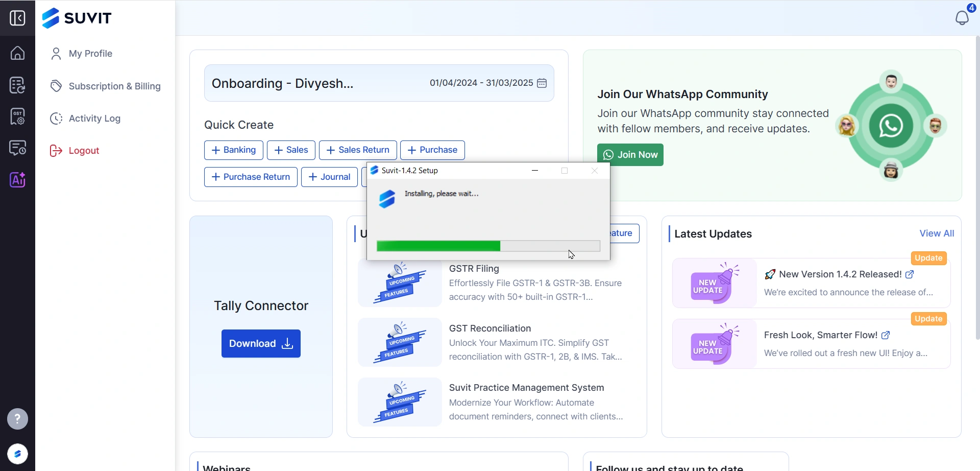Open GST Reconciliation upcoming feature thumbnail
Image resolution: width=980 pixels, height=471 pixels.
coord(400,342)
